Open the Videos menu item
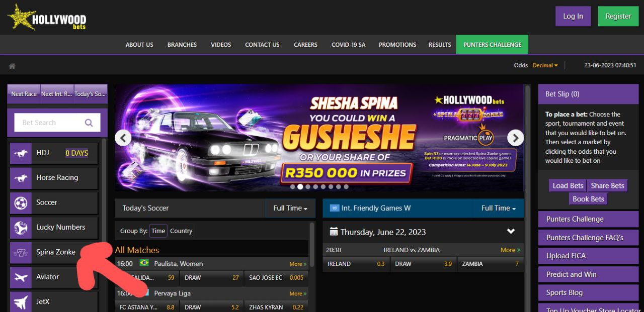This screenshot has width=644, height=312. (x=221, y=45)
